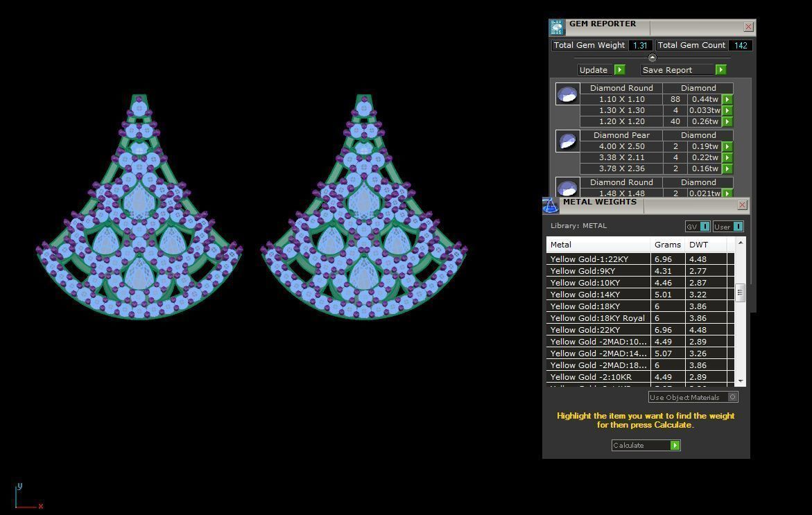The height and width of the screenshot is (515, 812).
Task: Select the last Diamond Round gem thumbnail
Action: tap(568, 187)
